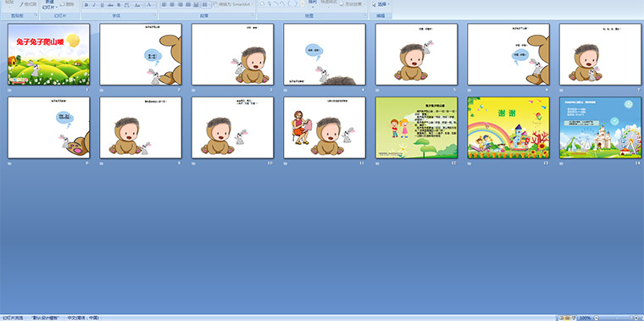Screen dimensions: 644x321
Task: Select slide 12 with green story text
Action: (416, 127)
